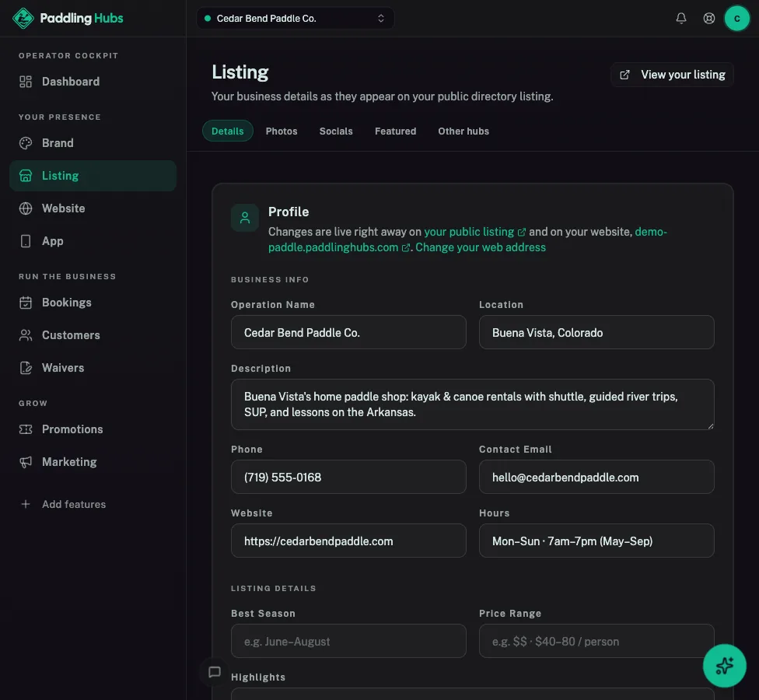Click the Paddling Hubs logo icon
Screen dimensions: 759x700
[23, 19]
